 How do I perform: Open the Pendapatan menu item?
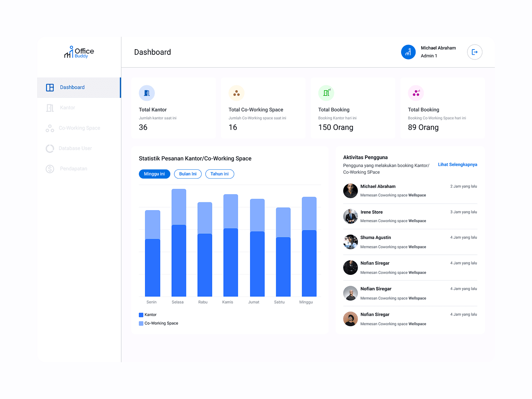(x=79, y=169)
